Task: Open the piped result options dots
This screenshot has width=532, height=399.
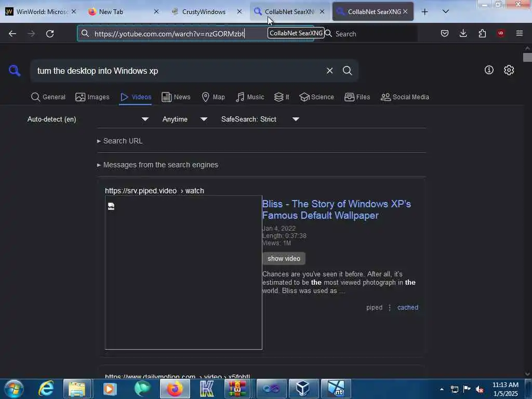Action: click(390, 308)
